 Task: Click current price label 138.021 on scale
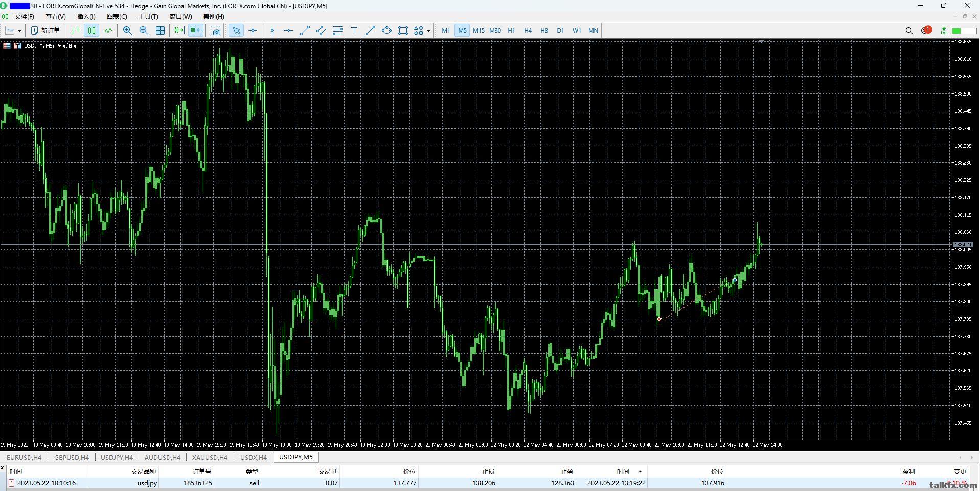pos(963,245)
